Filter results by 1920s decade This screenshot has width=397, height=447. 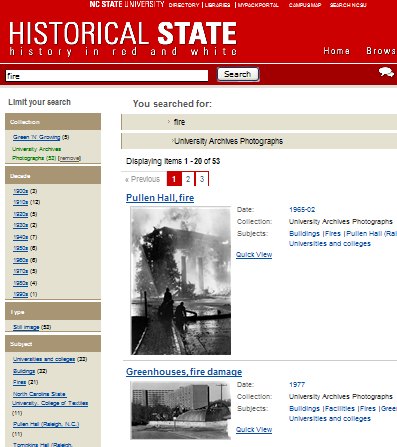pyautogui.click(x=20, y=214)
